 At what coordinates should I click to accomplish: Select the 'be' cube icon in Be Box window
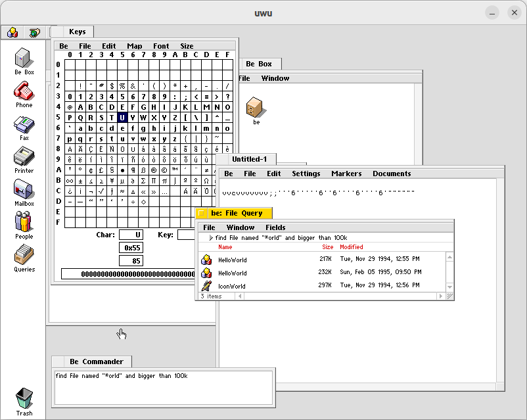(256, 107)
